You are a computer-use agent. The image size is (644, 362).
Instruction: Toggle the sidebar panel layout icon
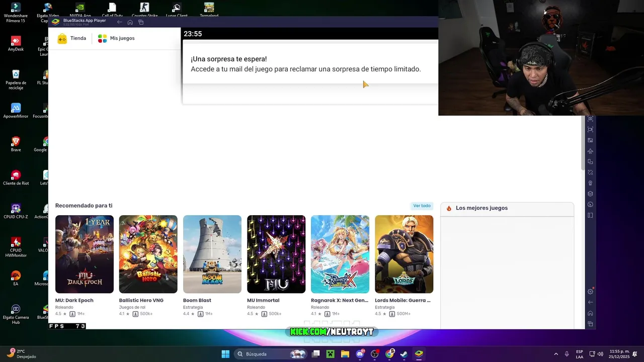[590, 215]
